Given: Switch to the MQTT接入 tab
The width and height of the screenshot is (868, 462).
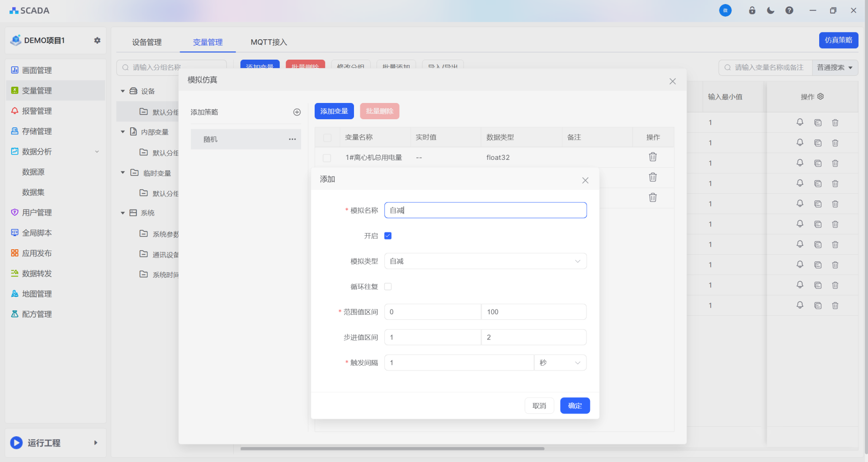Looking at the screenshot, I should pyautogui.click(x=269, y=42).
